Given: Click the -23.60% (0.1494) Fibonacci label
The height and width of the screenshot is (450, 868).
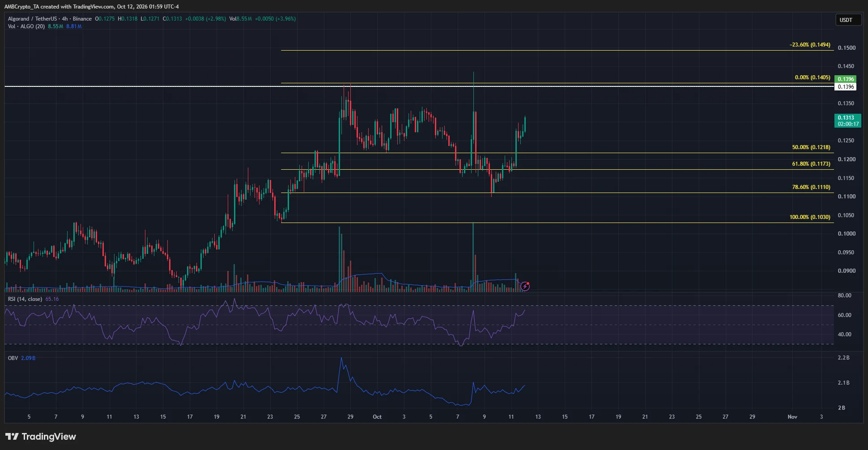Looking at the screenshot, I should (x=810, y=45).
